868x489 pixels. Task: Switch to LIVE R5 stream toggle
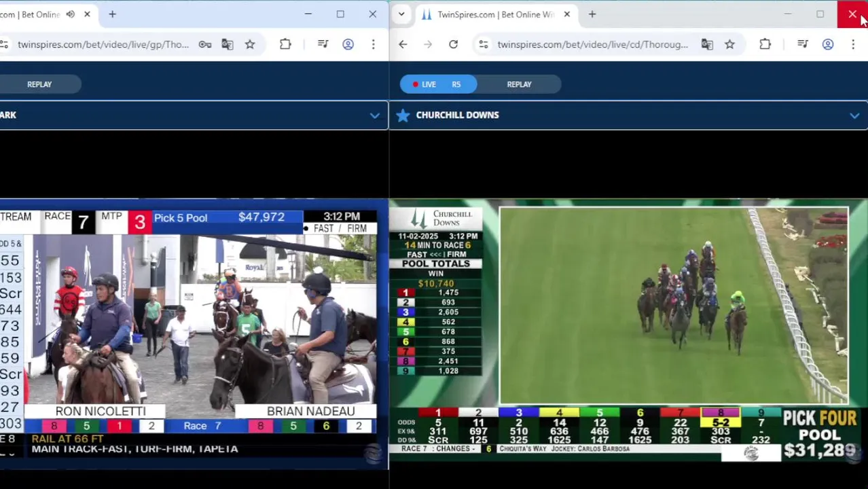(438, 84)
